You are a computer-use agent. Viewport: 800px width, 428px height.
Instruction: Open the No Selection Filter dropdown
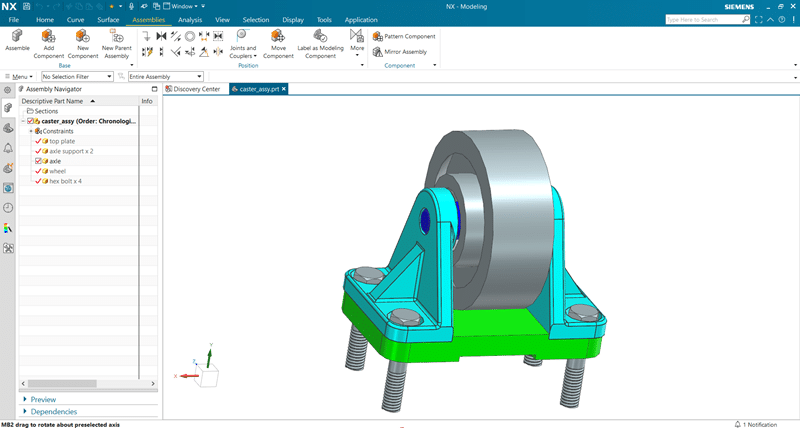point(76,76)
